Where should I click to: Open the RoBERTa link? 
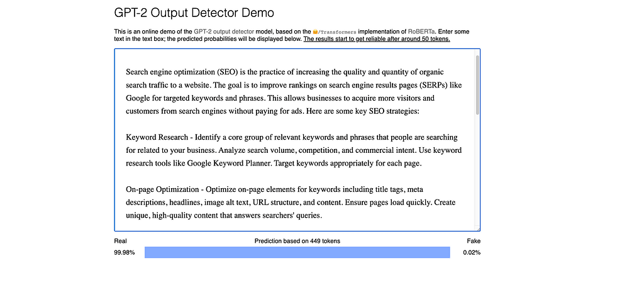click(x=421, y=31)
